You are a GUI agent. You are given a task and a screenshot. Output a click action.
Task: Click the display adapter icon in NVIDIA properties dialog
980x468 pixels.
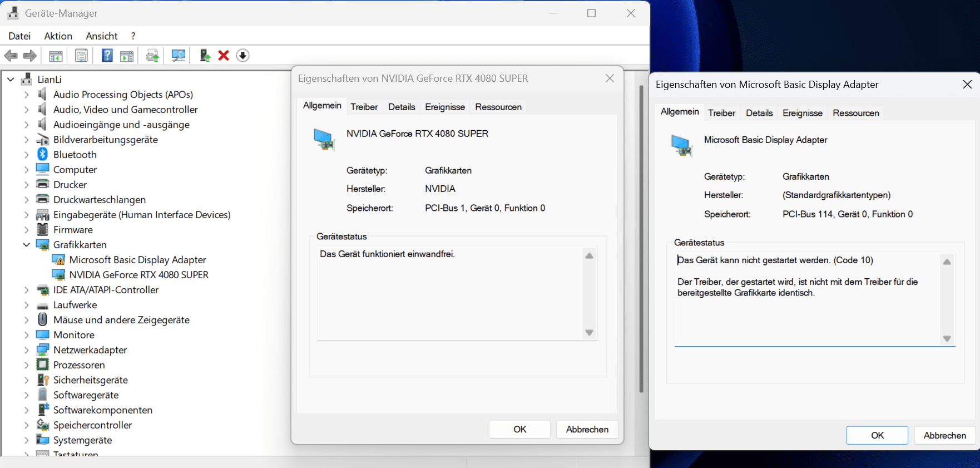click(324, 139)
